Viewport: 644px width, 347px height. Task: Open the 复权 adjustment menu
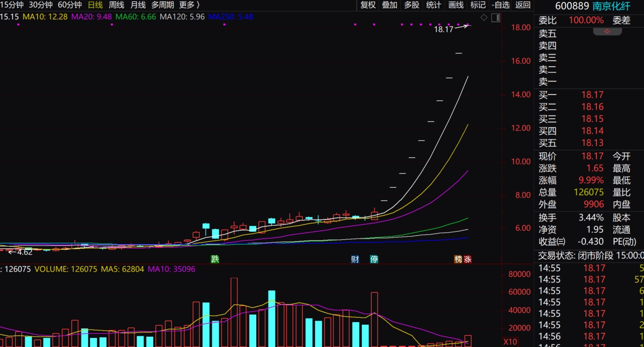pos(368,5)
